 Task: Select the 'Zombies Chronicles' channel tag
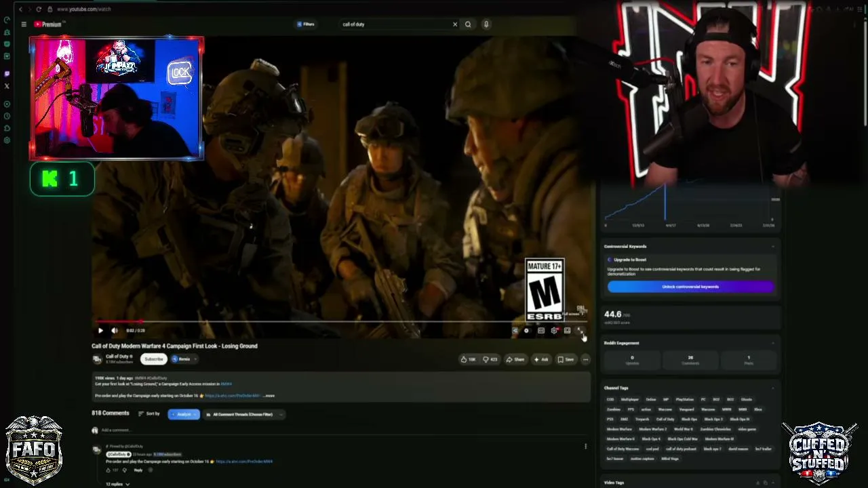(716, 429)
